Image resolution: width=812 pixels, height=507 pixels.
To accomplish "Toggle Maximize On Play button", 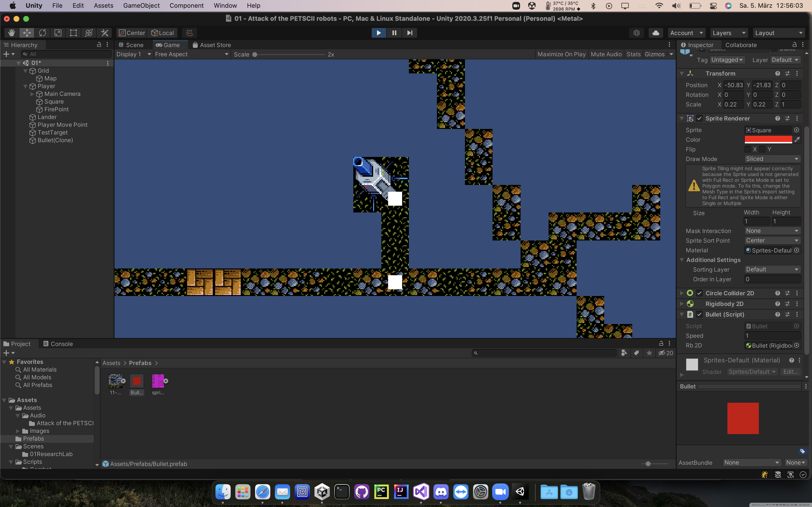I will (561, 54).
